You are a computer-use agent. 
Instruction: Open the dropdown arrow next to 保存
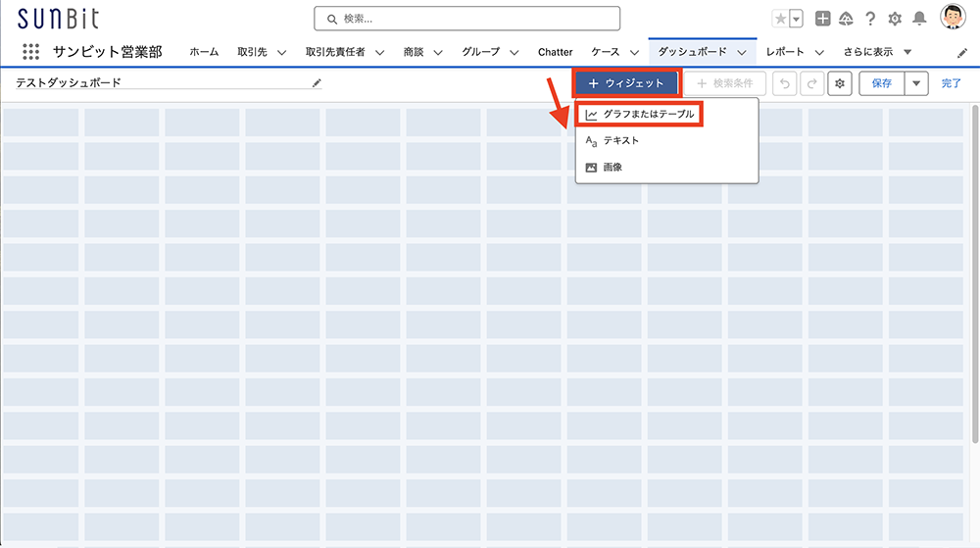point(916,83)
